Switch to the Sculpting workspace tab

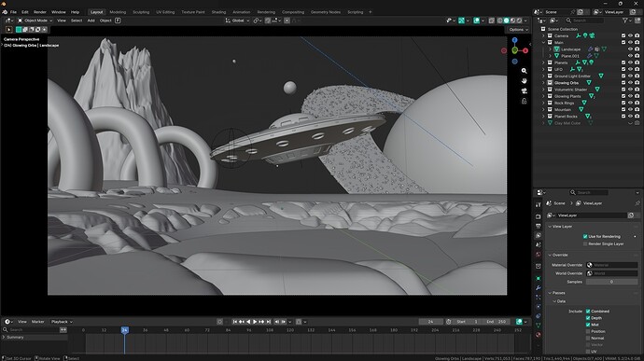tap(141, 12)
